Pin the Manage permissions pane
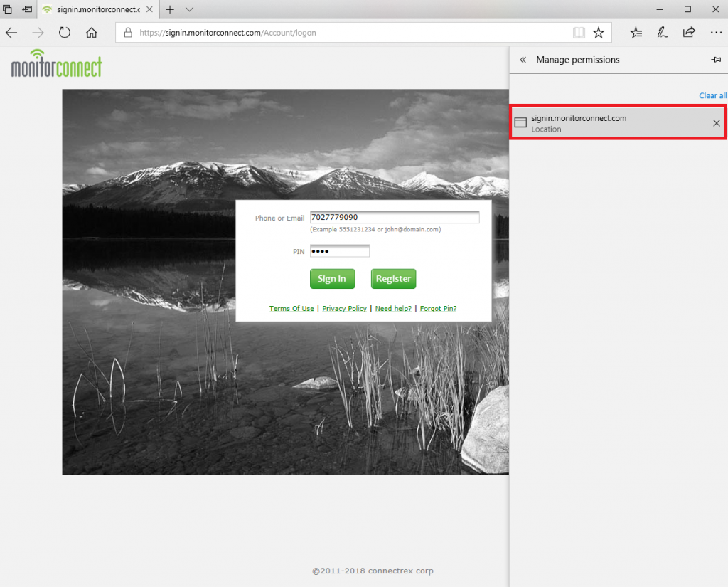 [716, 60]
